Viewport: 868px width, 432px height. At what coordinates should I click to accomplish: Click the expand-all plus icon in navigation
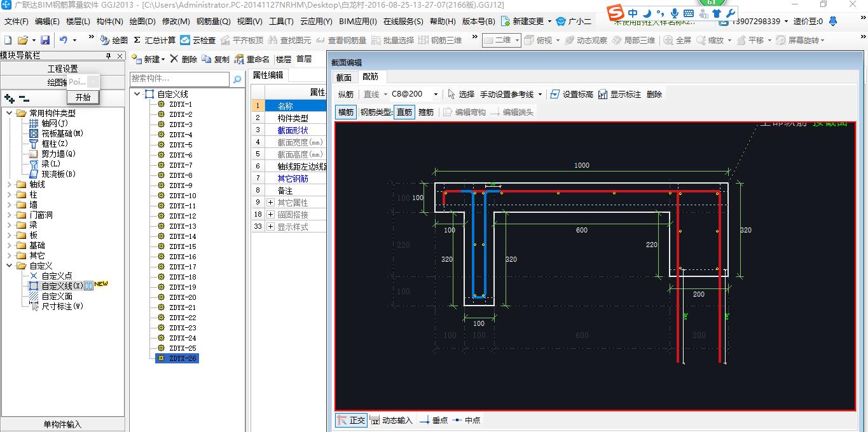[x=9, y=98]
